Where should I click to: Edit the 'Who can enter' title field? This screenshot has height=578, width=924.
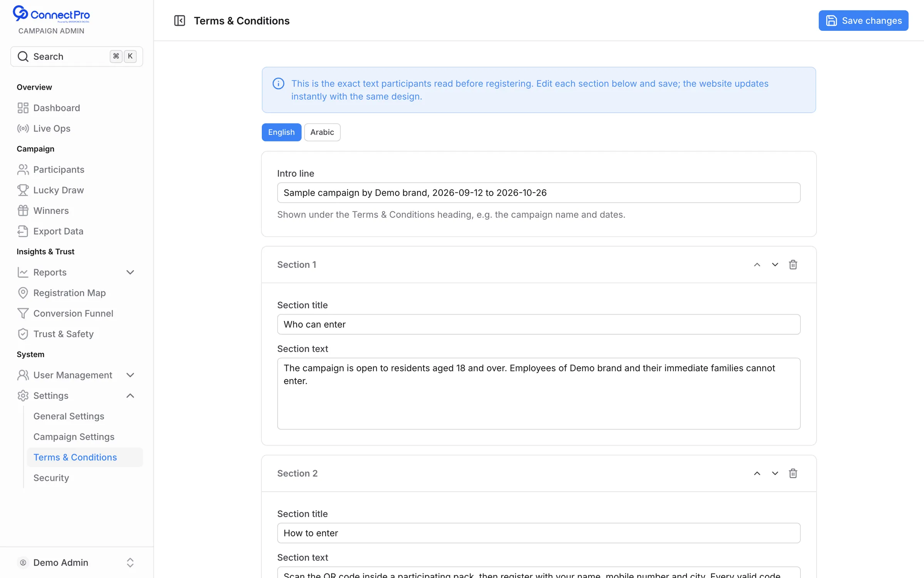click(539, 324)
